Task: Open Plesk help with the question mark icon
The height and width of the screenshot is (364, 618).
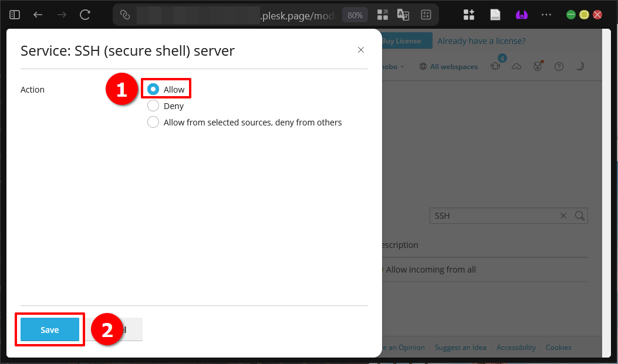Action: 559,66
